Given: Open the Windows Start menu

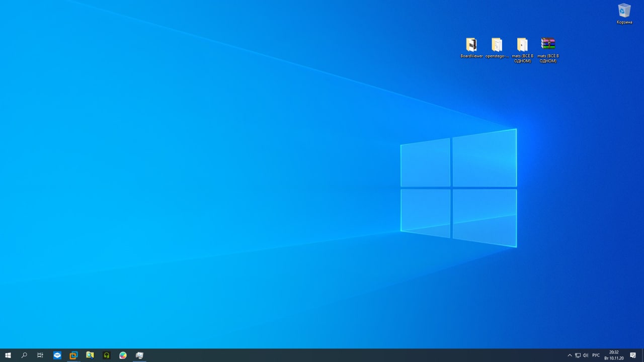Looking at the screenshot, I should (x=8, y=355).
